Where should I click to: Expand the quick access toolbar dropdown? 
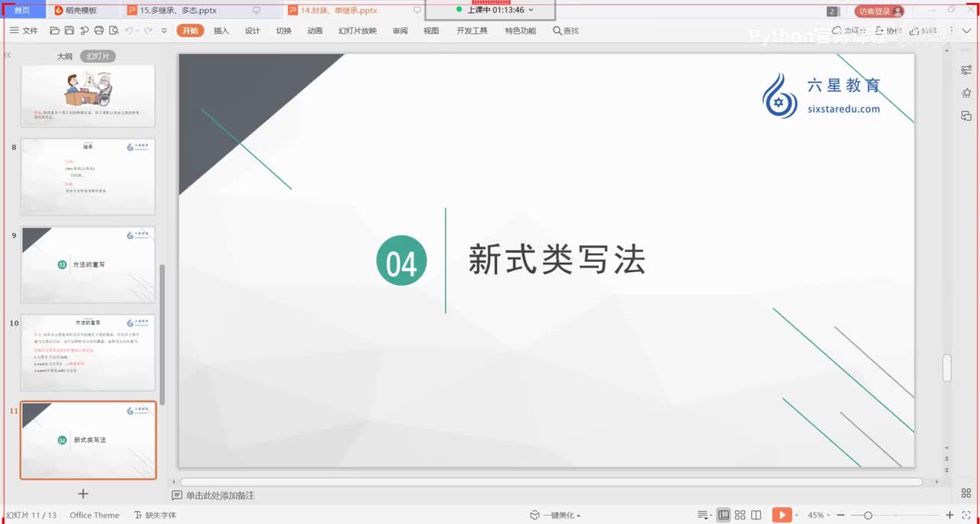[164, 31]
